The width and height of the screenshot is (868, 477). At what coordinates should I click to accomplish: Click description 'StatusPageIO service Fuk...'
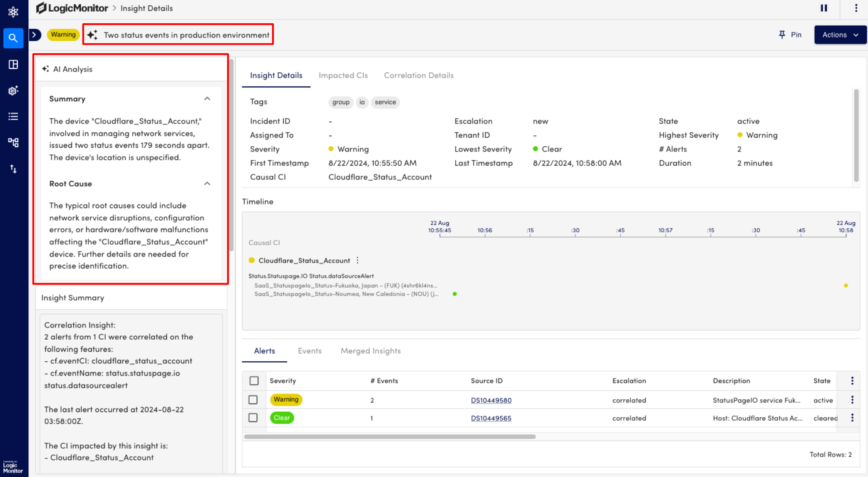coord(756,400)
